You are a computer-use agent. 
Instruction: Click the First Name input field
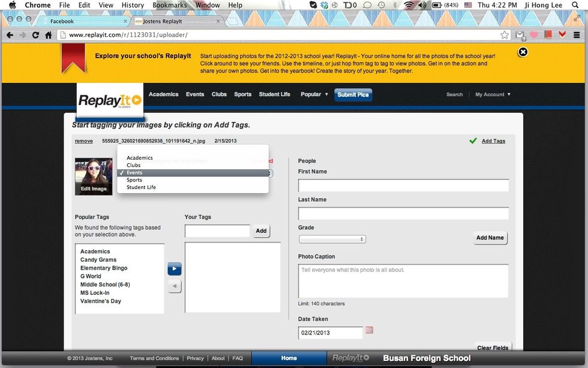[x=403, y=186]
